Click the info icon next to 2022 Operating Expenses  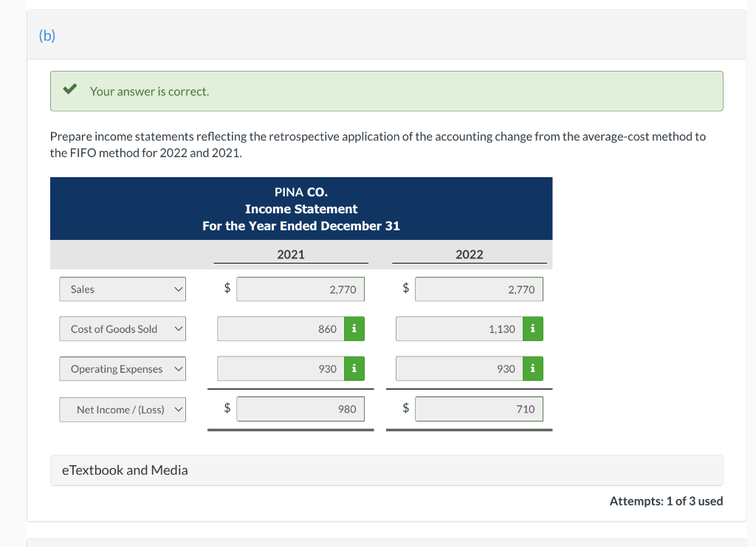532,368
